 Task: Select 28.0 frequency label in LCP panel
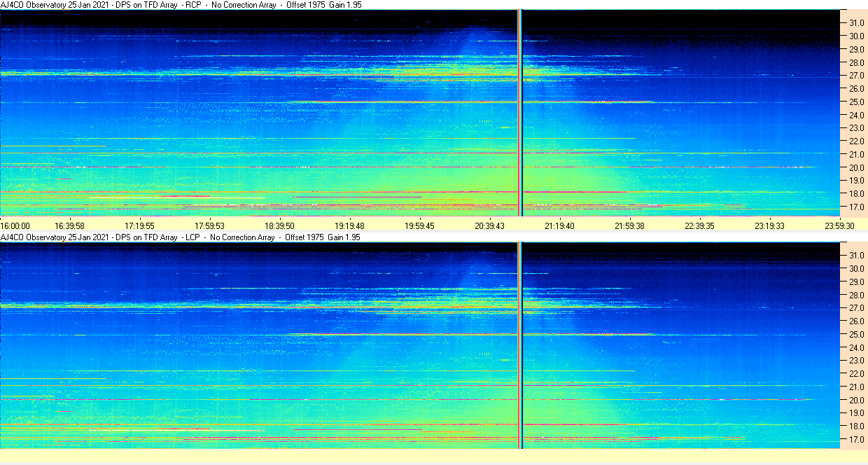(x=857, y=295)
